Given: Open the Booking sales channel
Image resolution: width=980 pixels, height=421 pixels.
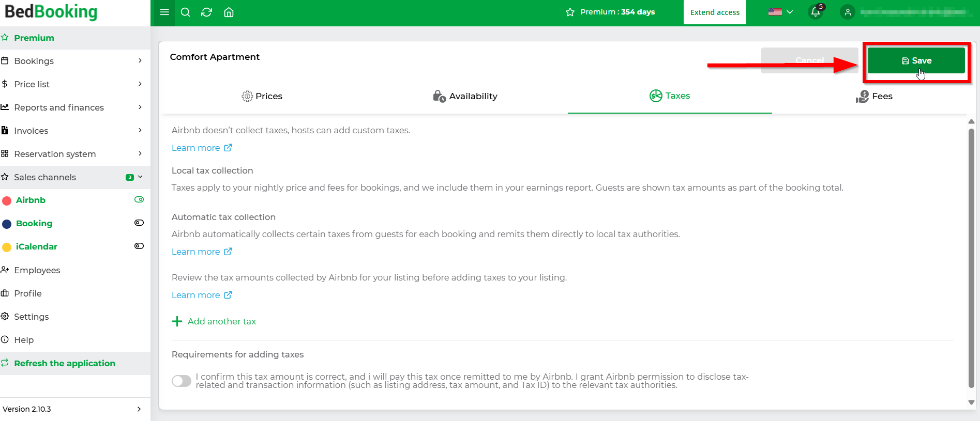Looking at the screenshot, I should click(34, 223).
